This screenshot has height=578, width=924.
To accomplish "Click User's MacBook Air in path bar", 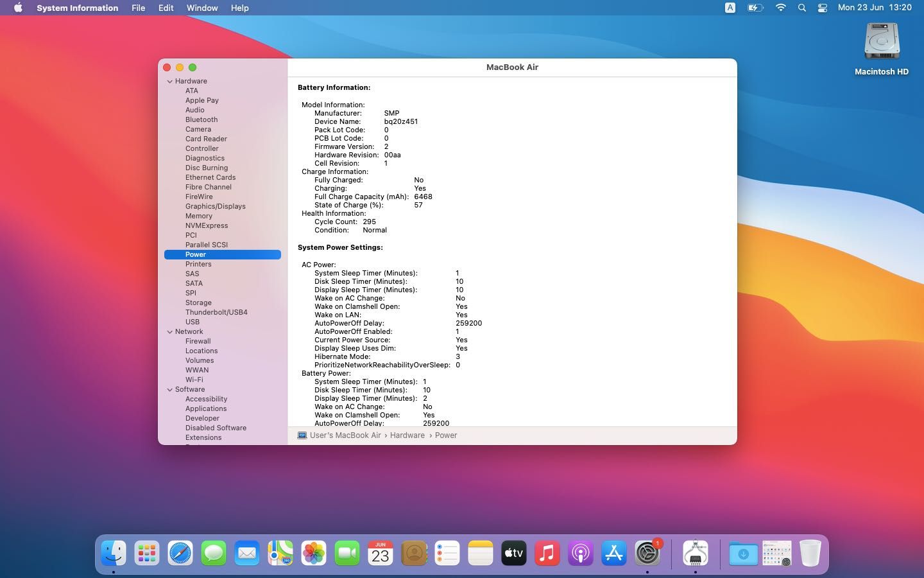I will coord(345,435).
